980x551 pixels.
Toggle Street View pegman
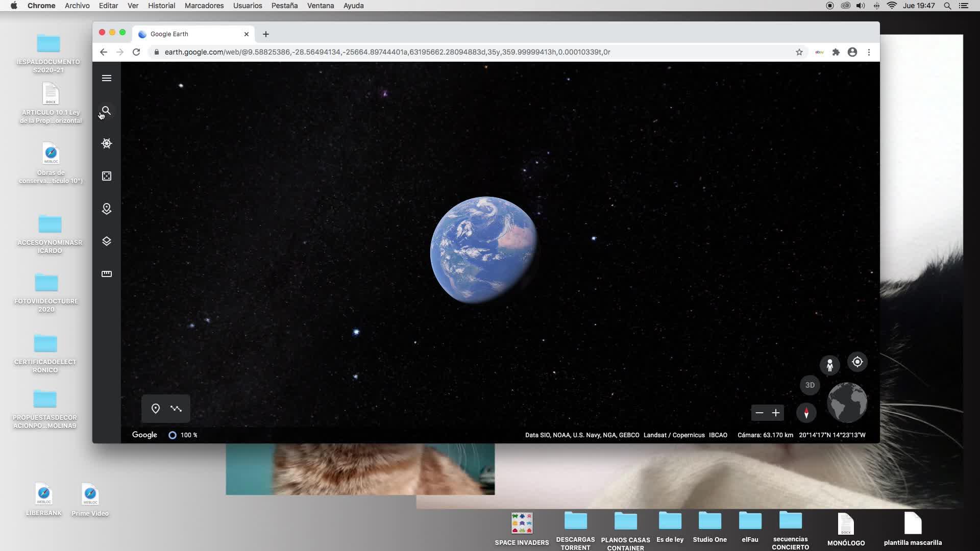click(829, 365)
